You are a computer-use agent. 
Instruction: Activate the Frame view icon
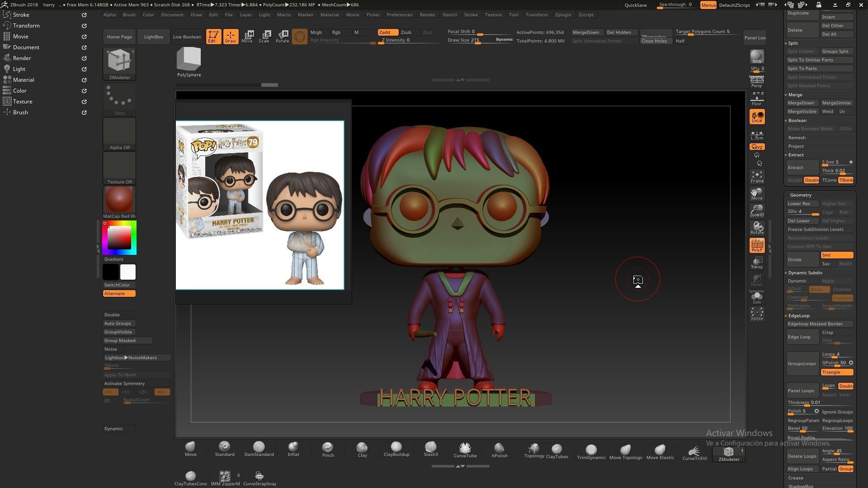pos(757,177)
